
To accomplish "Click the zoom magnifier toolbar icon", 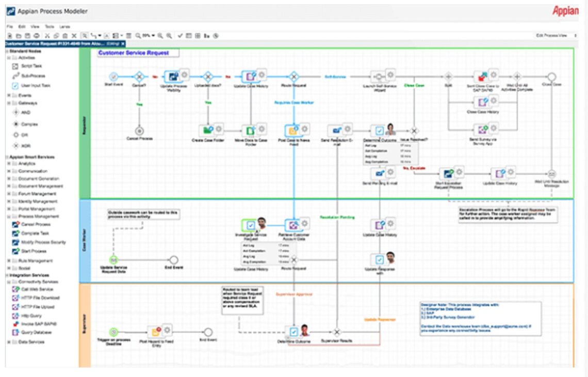I will pyautogui.click(x=138, y=36).
